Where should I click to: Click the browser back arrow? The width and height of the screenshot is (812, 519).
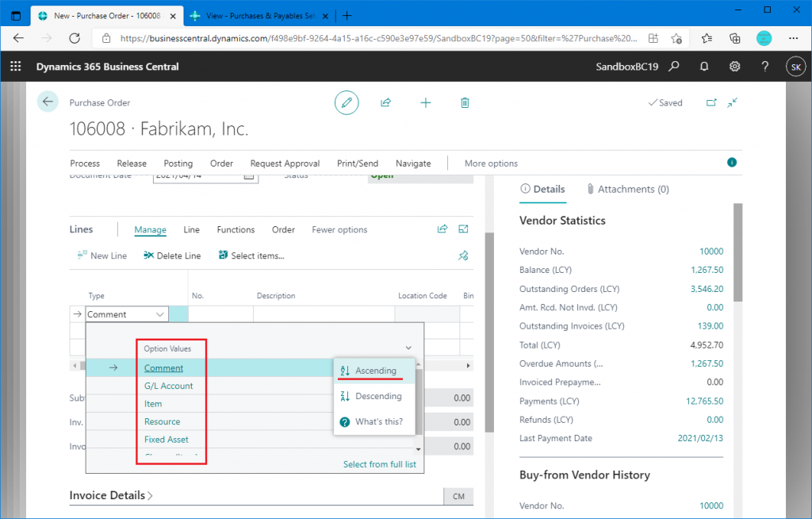tap(19, 38)
